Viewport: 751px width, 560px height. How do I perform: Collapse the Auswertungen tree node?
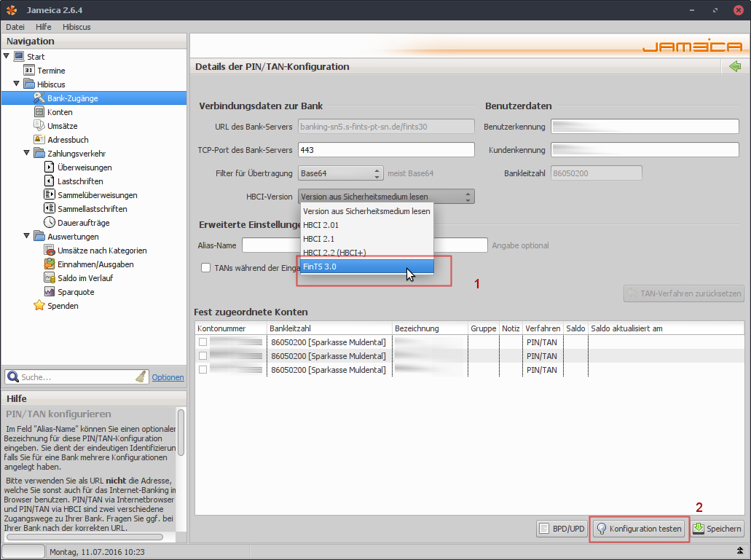[x=26, y=236]
